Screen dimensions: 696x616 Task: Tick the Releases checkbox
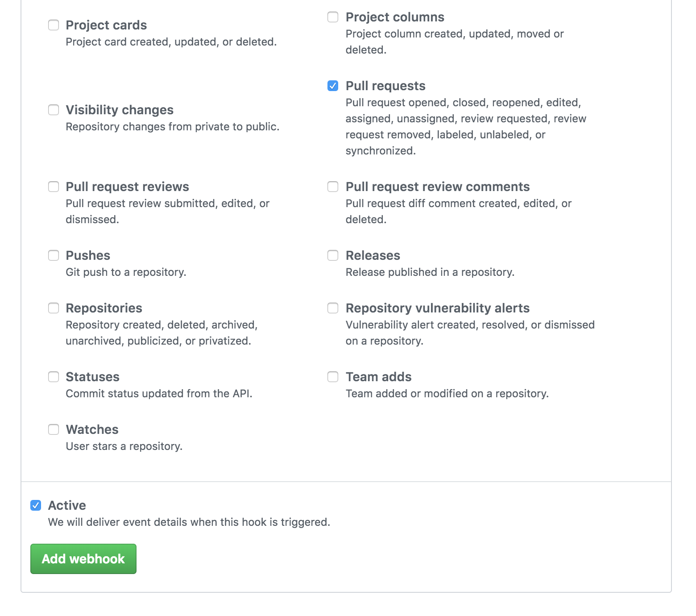coord(333,255)
